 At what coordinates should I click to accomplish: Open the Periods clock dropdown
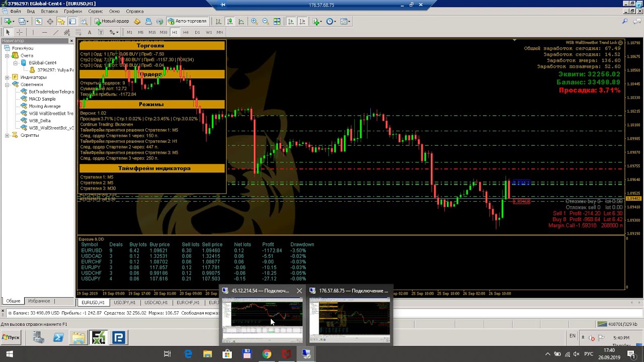331,21
